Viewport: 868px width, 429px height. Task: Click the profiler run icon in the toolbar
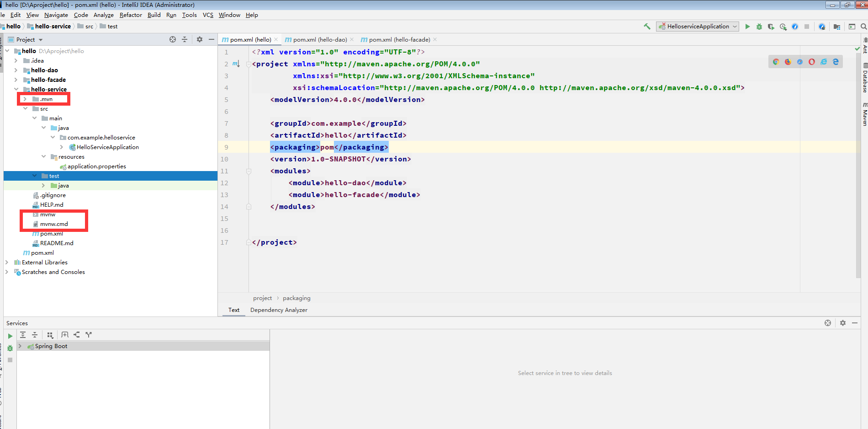[x=783, y=27]
